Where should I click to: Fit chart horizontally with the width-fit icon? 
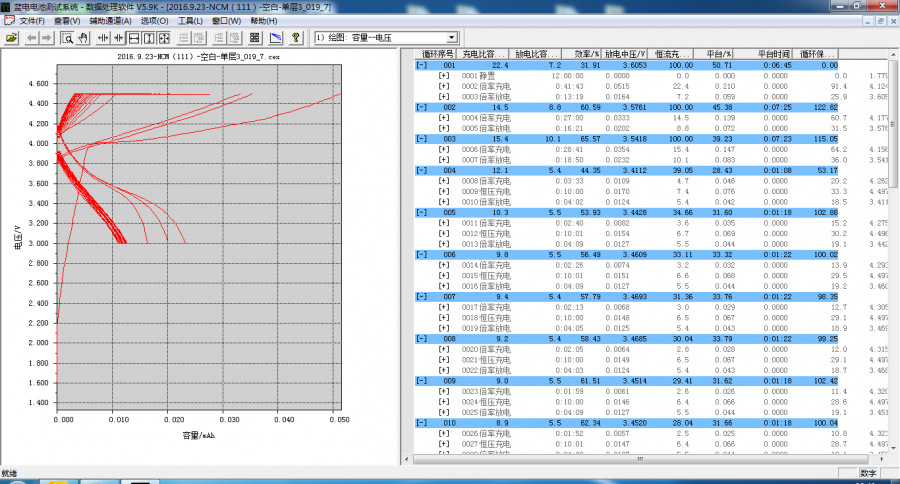pyautogui.click(x=134, y=38)
